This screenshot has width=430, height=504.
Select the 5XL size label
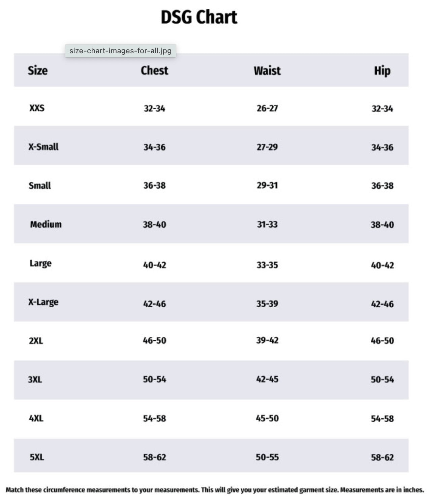pyautogui.click(x=37, y=457)
